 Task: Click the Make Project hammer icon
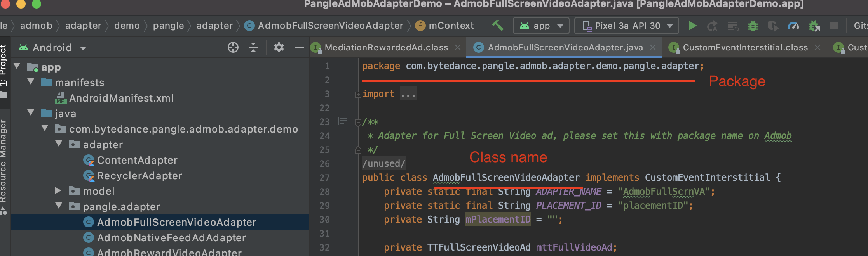pyautogui.click(x=497, y=26)
